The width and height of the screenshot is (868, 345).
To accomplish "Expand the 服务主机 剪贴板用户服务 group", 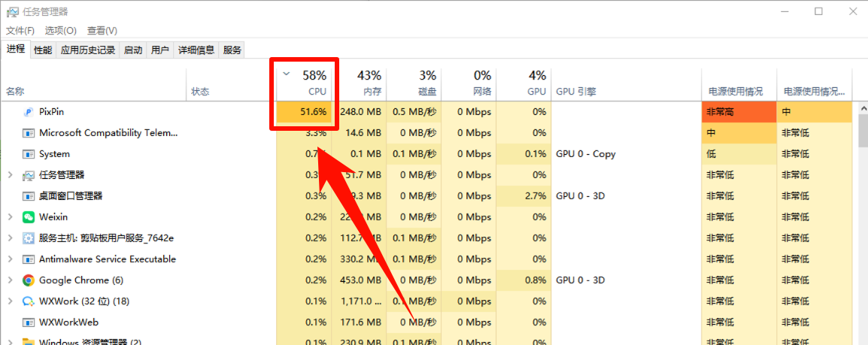I will (10, 238).
